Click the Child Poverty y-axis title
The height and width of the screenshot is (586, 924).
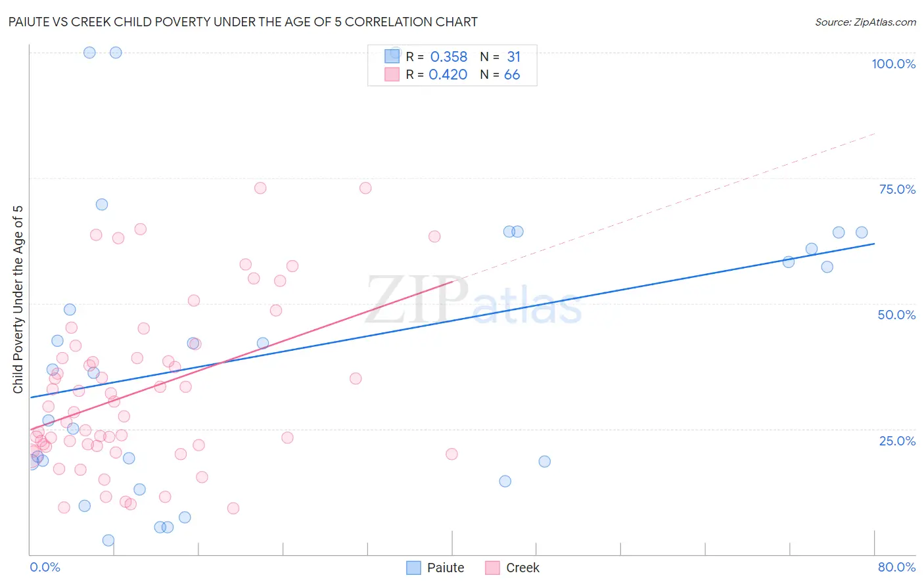point(18,300)
